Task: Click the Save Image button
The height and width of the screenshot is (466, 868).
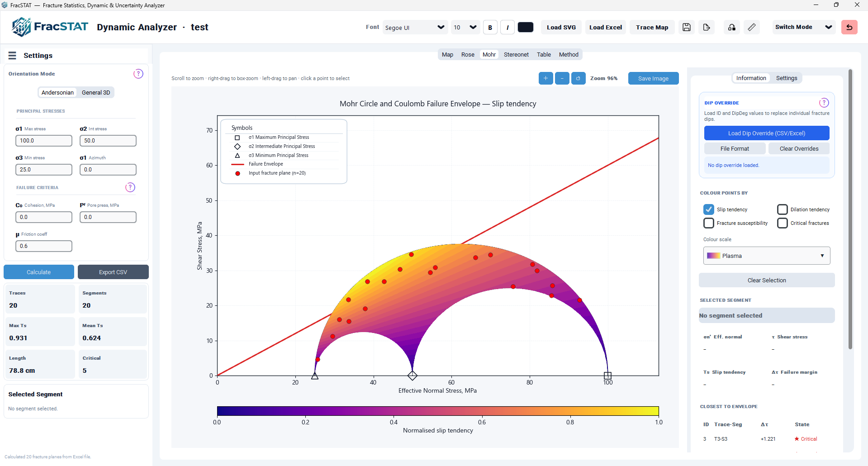Action: click(x=653, y=78)
